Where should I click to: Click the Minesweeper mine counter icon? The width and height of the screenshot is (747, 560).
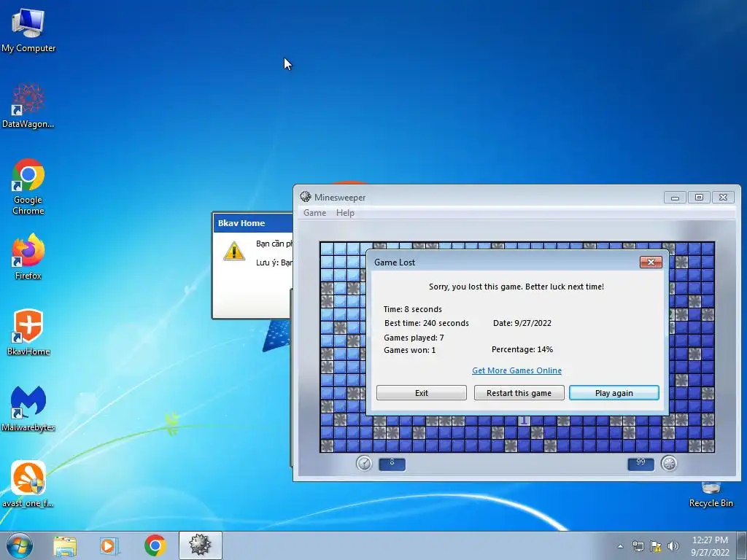tap(669, 463)
